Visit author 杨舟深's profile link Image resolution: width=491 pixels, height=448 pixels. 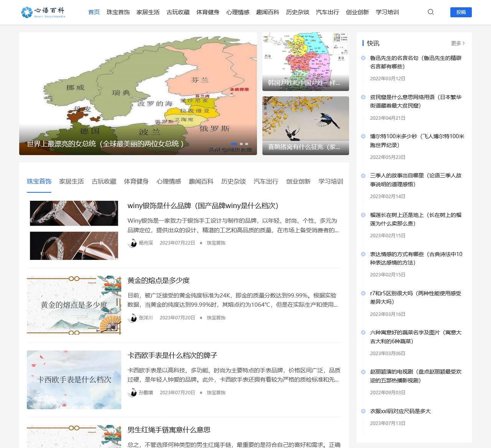pos(146,243)
